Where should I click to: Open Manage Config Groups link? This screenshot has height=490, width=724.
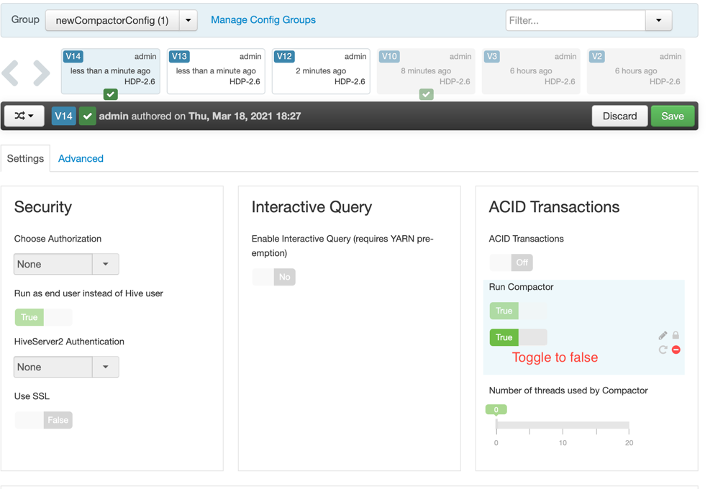(x=263, y=20)
